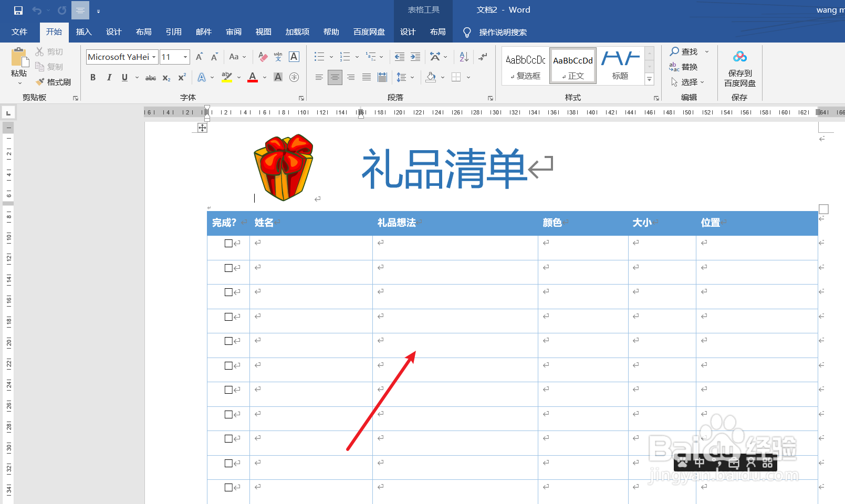Check the first row's completion checkbox
845x504 pixels.
228,243
